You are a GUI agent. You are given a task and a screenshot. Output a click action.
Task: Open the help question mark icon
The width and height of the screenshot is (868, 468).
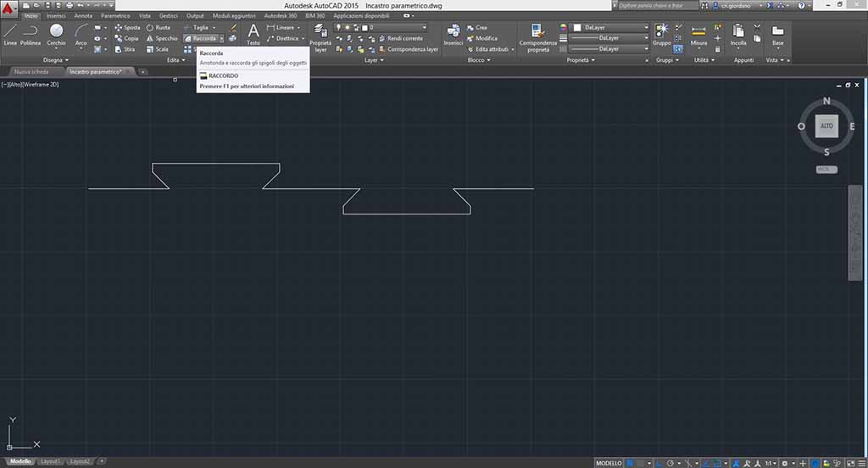pos(801,5)
